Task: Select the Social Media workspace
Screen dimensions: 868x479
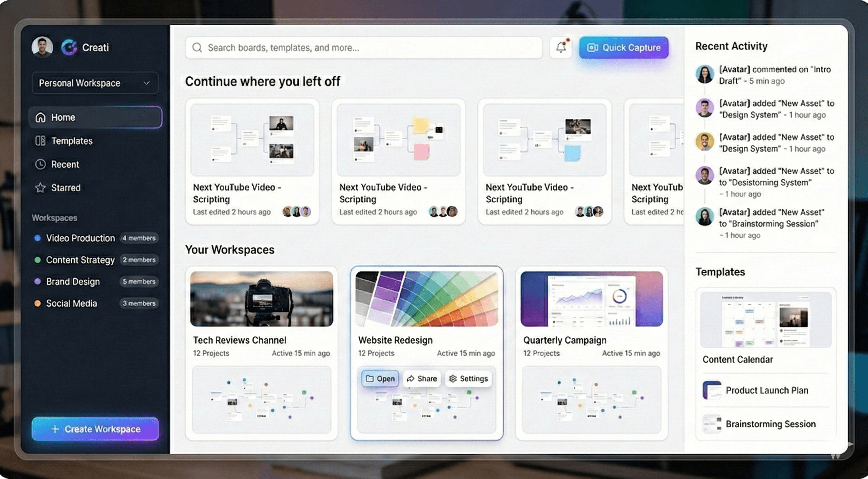Action: click(71, 303)
